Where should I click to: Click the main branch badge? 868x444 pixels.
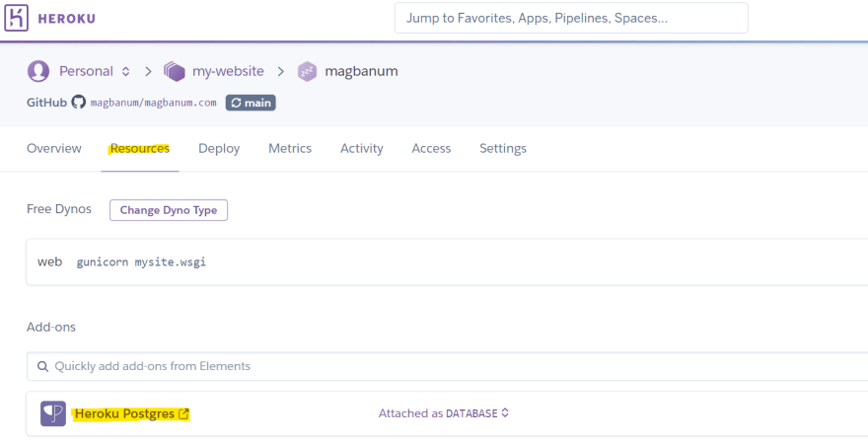tap(251, 103)
